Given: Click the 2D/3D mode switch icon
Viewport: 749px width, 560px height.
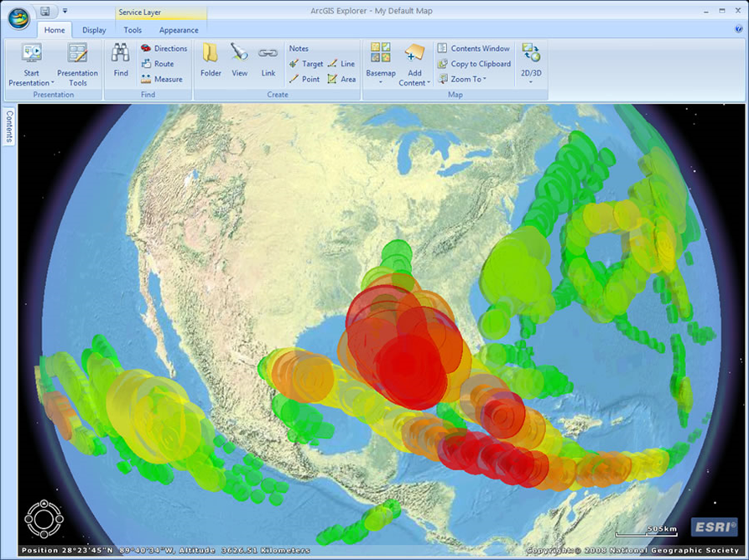Looking at the screenshot, I should (531, 53).
